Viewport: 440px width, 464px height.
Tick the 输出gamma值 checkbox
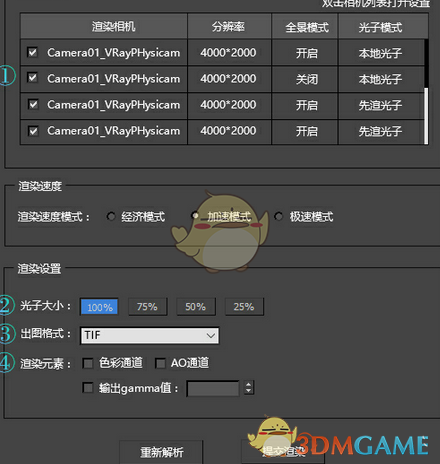pyautogui.click(x=88, y=388)
